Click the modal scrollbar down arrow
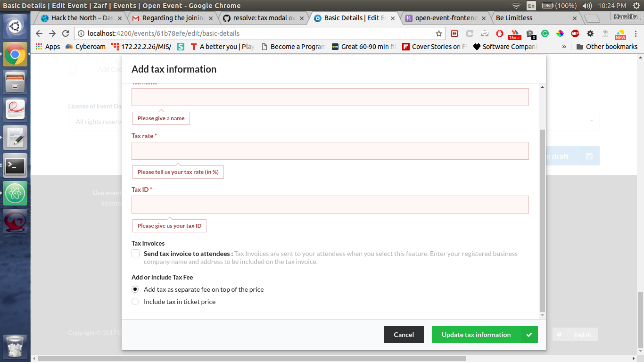644x362 pixels. (542, 315)
